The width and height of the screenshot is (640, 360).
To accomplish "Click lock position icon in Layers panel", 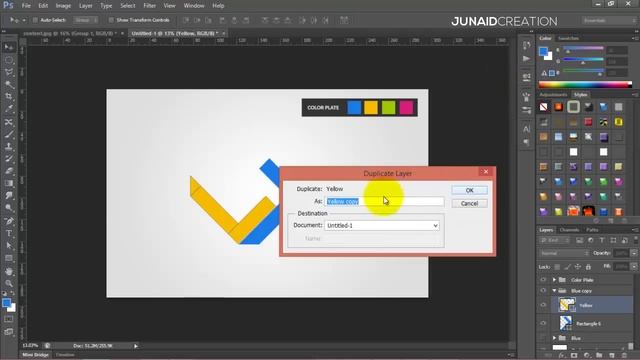I will click(578, 267).
